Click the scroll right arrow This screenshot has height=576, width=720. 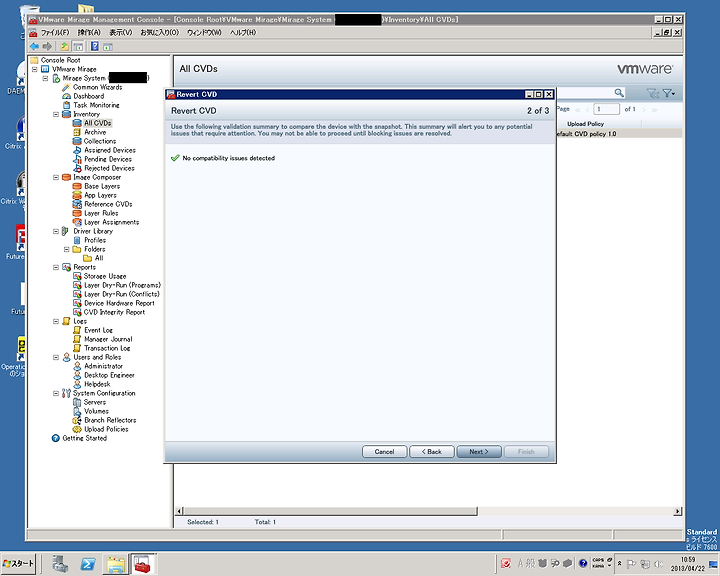678,511
